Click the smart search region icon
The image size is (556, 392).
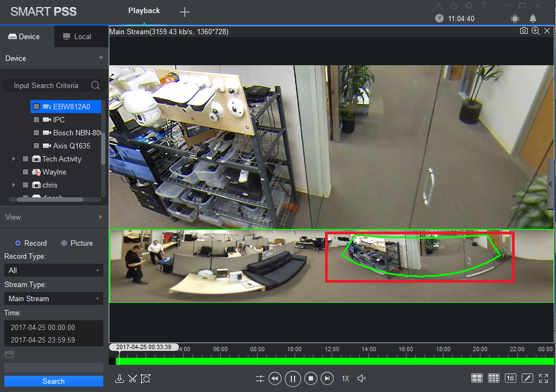pos(146,378)
